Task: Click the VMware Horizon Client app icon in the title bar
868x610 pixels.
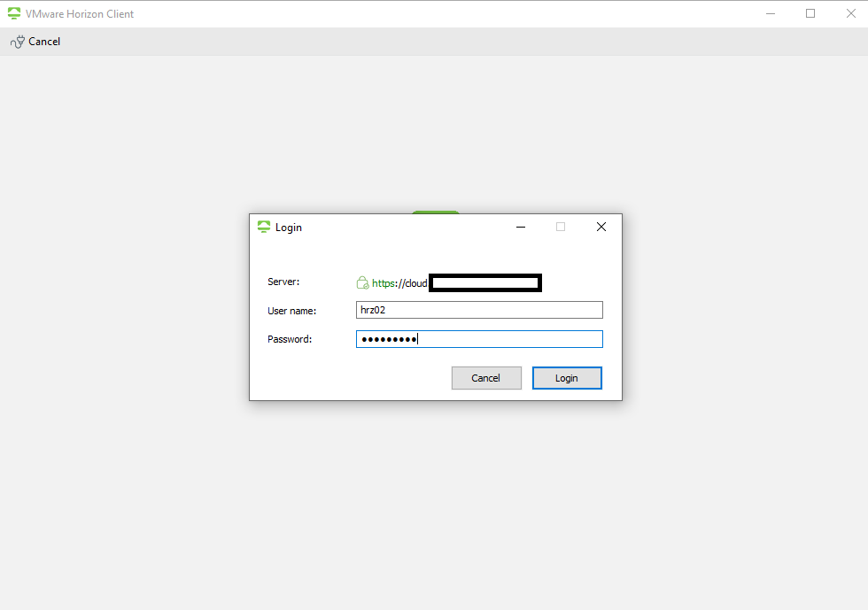Action: pyautogui.click(x=14, y=13)
